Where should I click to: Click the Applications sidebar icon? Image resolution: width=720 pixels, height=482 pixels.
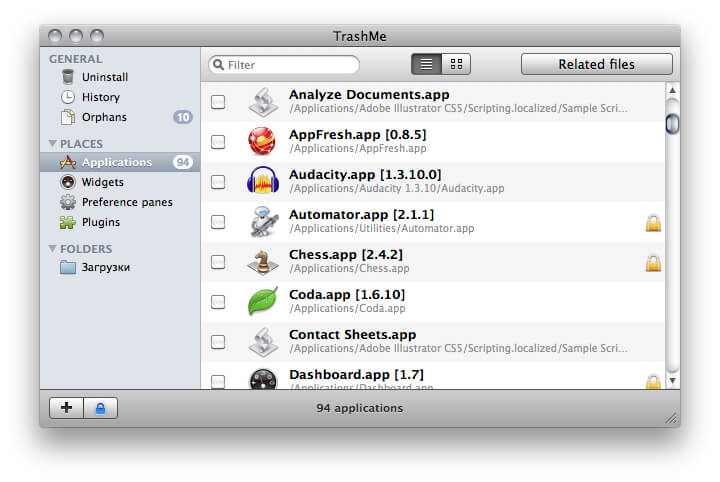tap(68, 162)
